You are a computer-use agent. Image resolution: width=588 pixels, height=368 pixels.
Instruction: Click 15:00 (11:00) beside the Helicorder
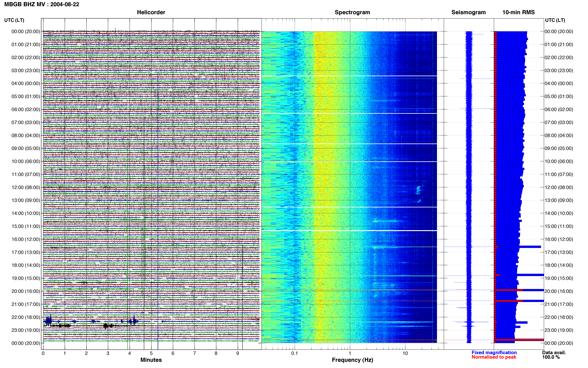click(x=26, y=226)
